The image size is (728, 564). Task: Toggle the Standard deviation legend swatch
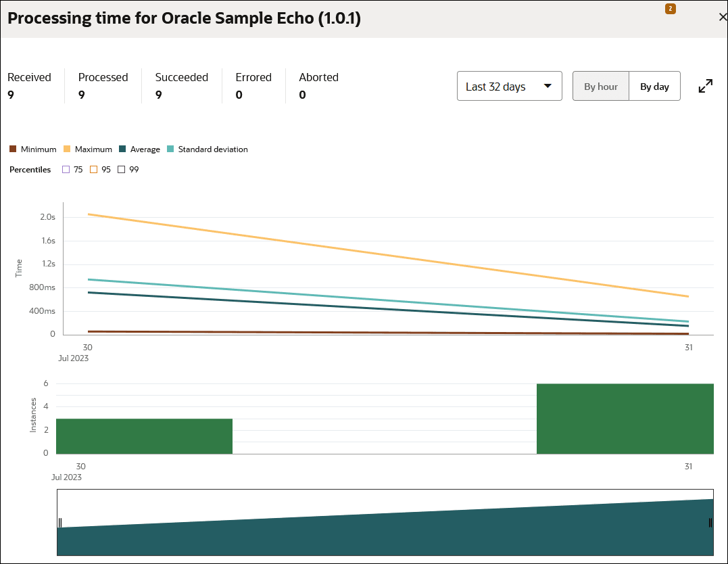(170, 149)
